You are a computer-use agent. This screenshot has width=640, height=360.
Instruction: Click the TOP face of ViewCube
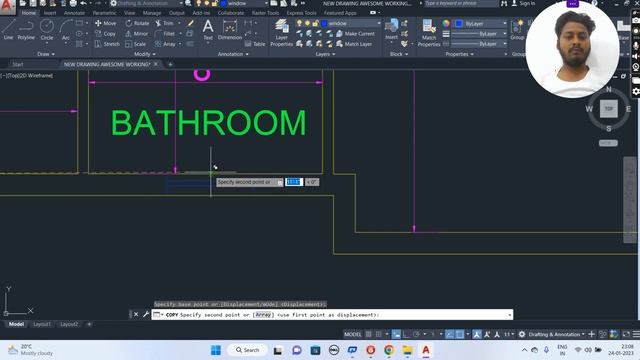pos(609,109)
